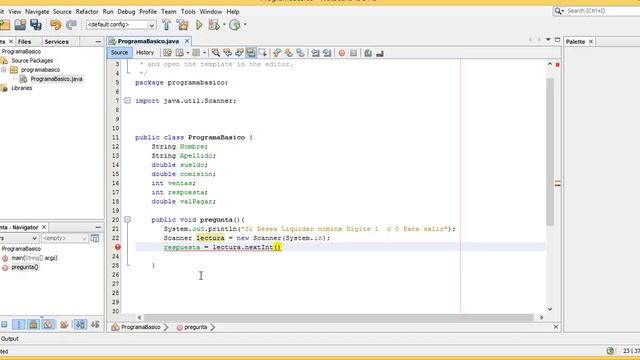Collapse the import fold on line 7

point(127,100)
